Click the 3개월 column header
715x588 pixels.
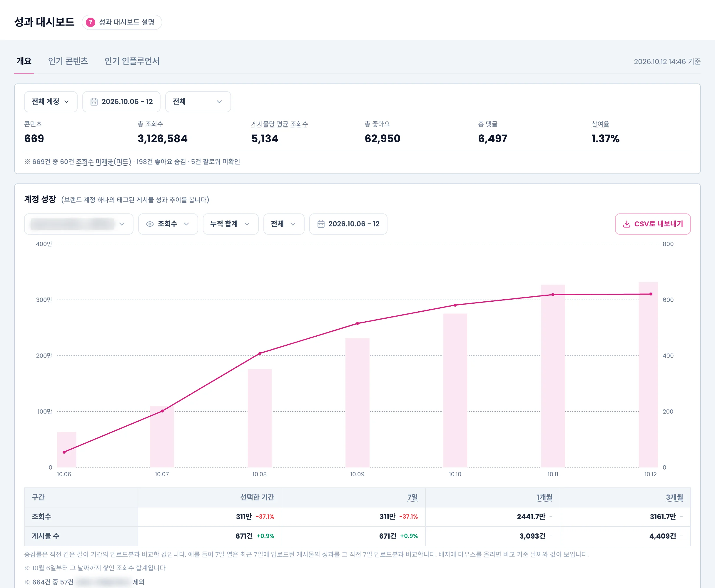[674, 497]
